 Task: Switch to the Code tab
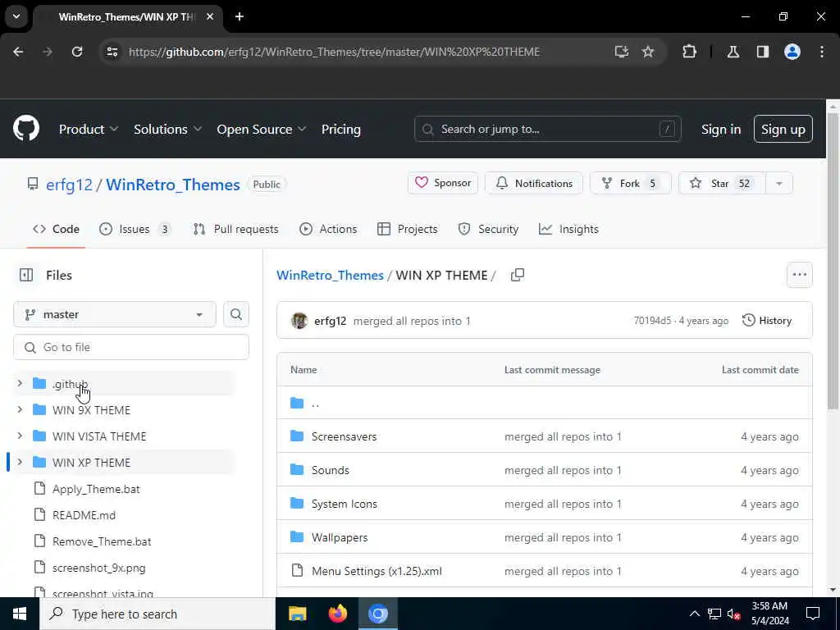(x=56, y=229)
